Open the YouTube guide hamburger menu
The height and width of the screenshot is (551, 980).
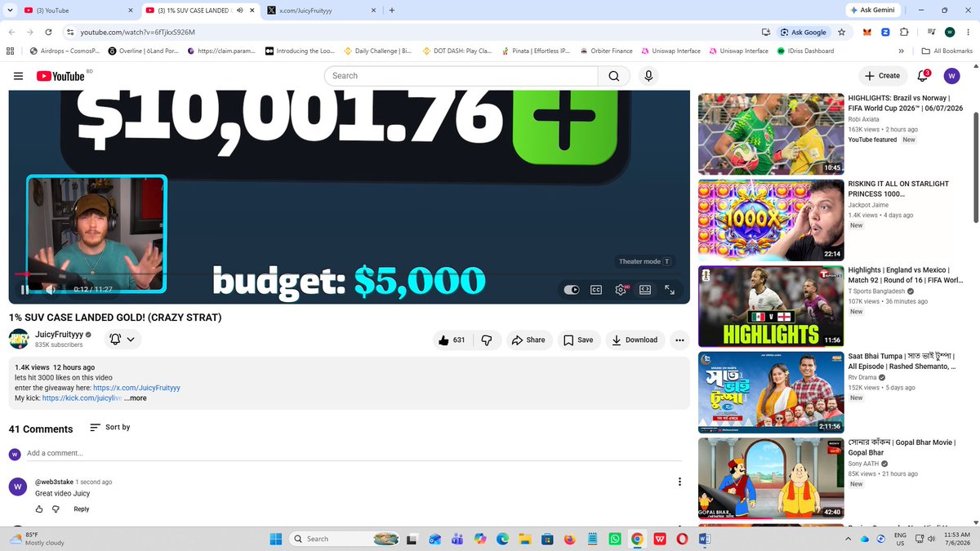click(x=18, y=76)
